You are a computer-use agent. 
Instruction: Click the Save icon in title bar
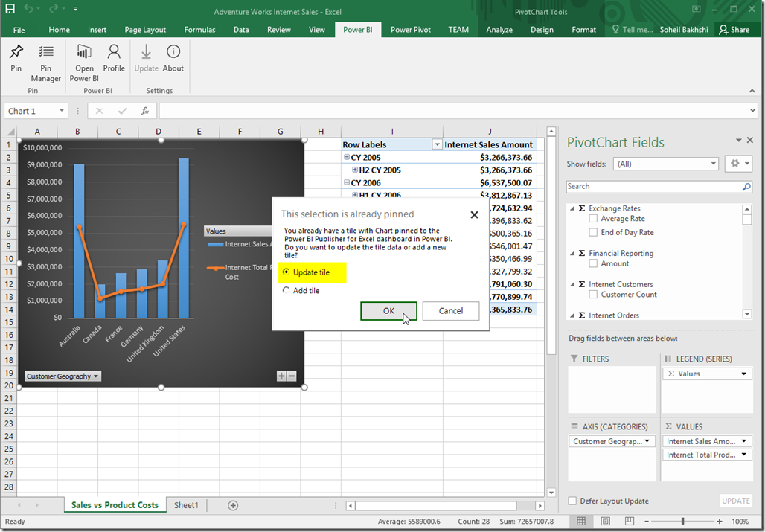pos(10,9)
